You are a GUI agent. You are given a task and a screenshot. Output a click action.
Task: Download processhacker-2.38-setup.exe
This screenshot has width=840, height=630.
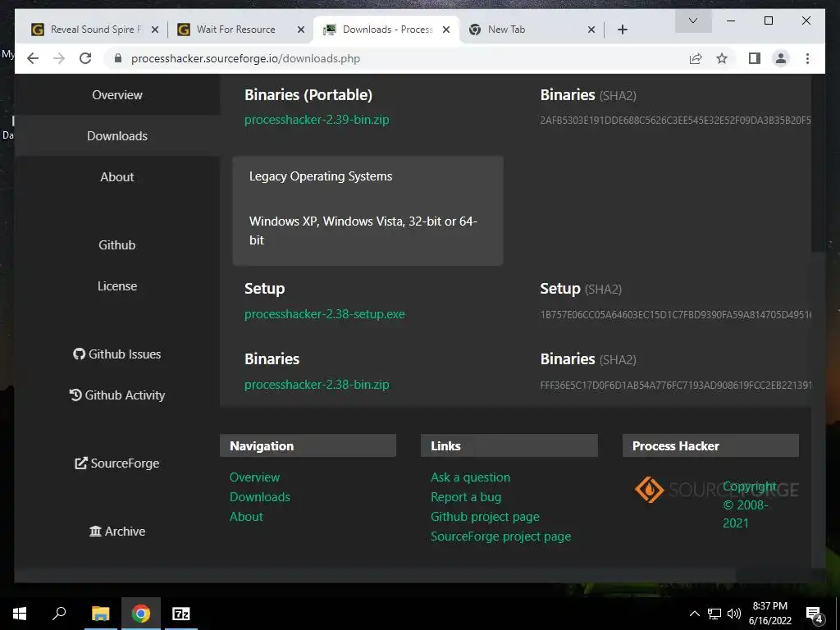[325, 314]
